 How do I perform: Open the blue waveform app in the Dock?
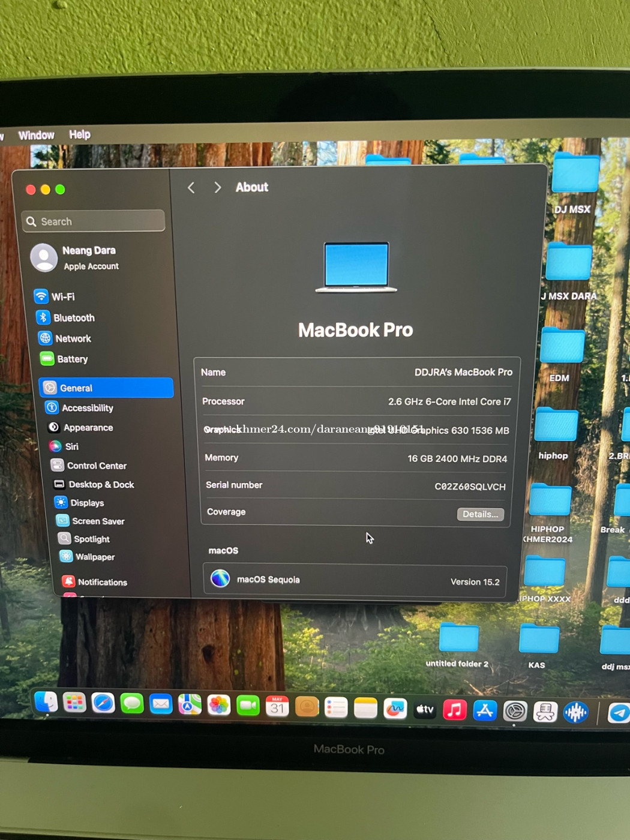(575, 713)
